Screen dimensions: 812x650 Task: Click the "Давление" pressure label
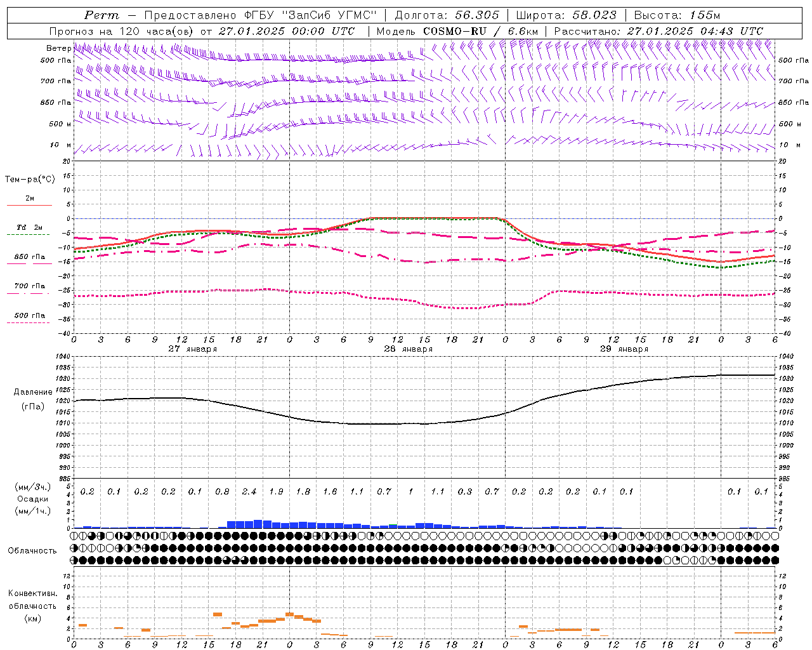coord(33,392)
